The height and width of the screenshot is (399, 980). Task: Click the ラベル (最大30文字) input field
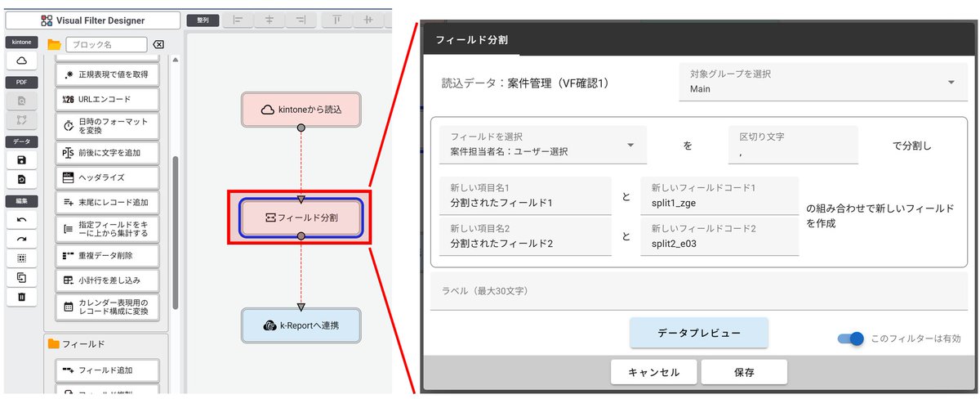click(x=699, y=292)
